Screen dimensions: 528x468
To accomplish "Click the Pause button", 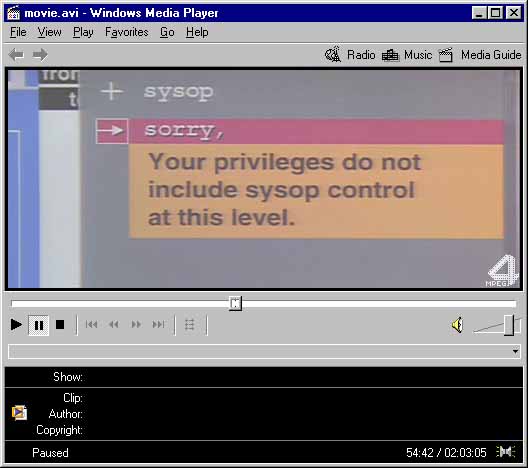I will click(39, 325).
